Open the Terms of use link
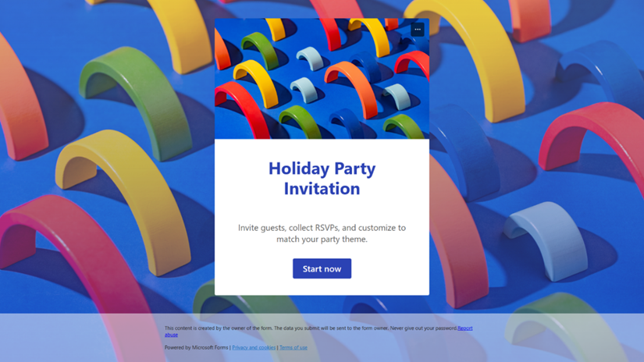This screenshot has width=644, height=362. [294, 348]
